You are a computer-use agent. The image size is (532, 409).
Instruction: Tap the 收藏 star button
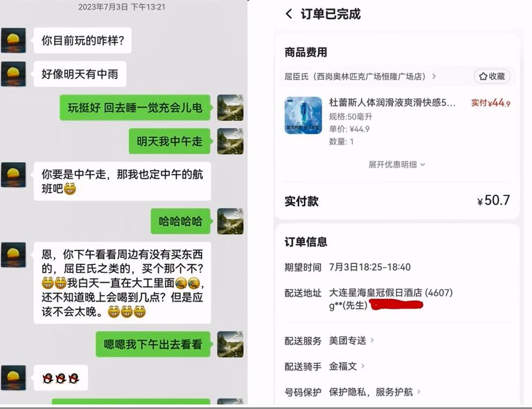(x=492, y=76)
